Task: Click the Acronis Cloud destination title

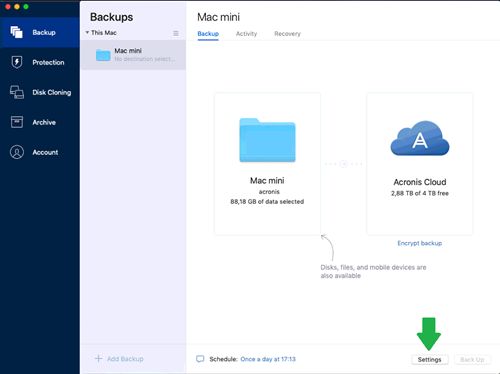Action: (x=420, y=182)
